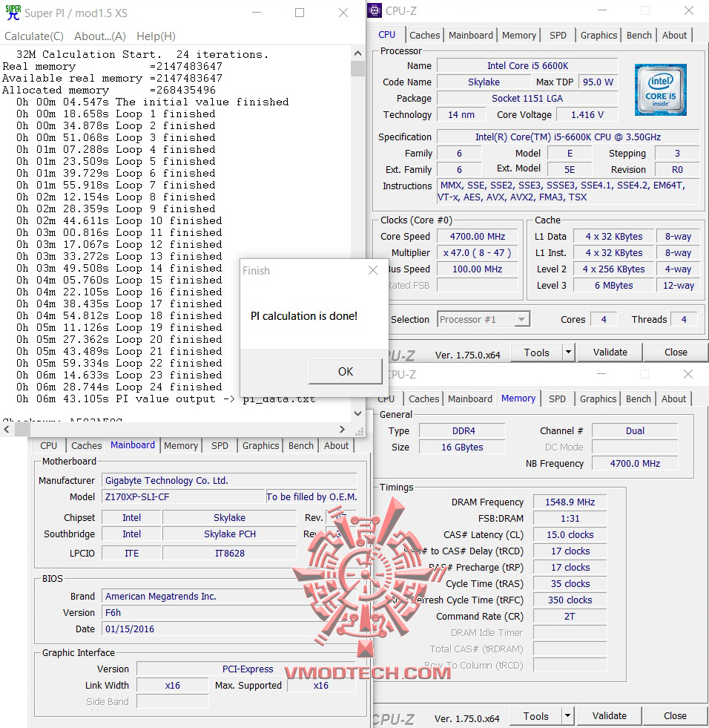
Task: Switch to Mainboard tab in top CPU-Z window
Action: [470, 36]
